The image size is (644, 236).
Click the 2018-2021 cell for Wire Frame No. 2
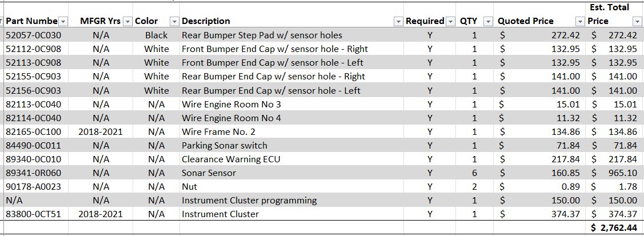click(101, 132)
